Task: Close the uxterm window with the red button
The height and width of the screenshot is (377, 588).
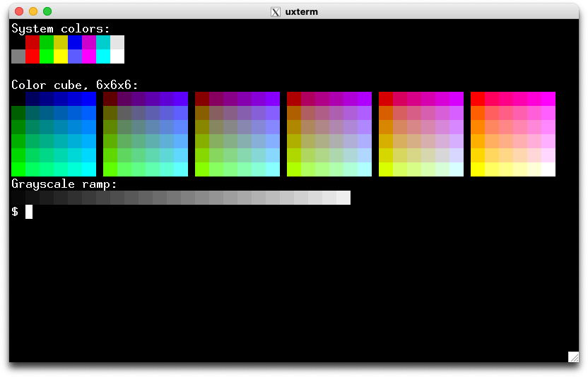Action: (19, 11)
